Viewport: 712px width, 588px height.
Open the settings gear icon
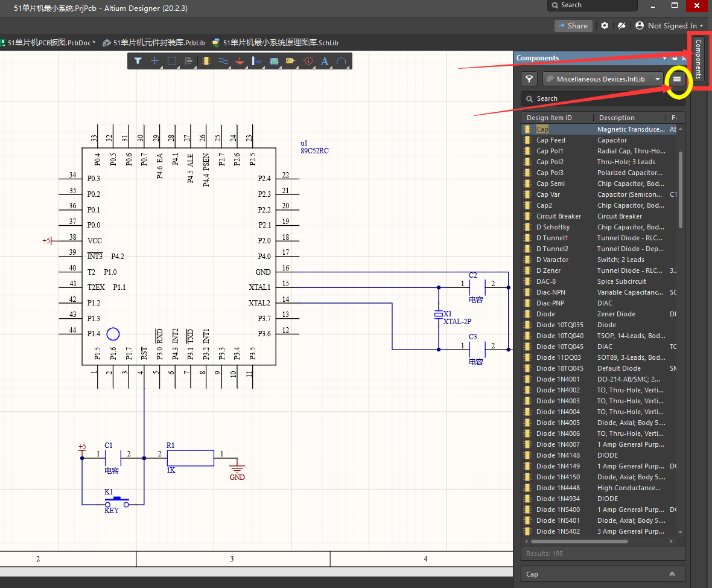[605, 26]
